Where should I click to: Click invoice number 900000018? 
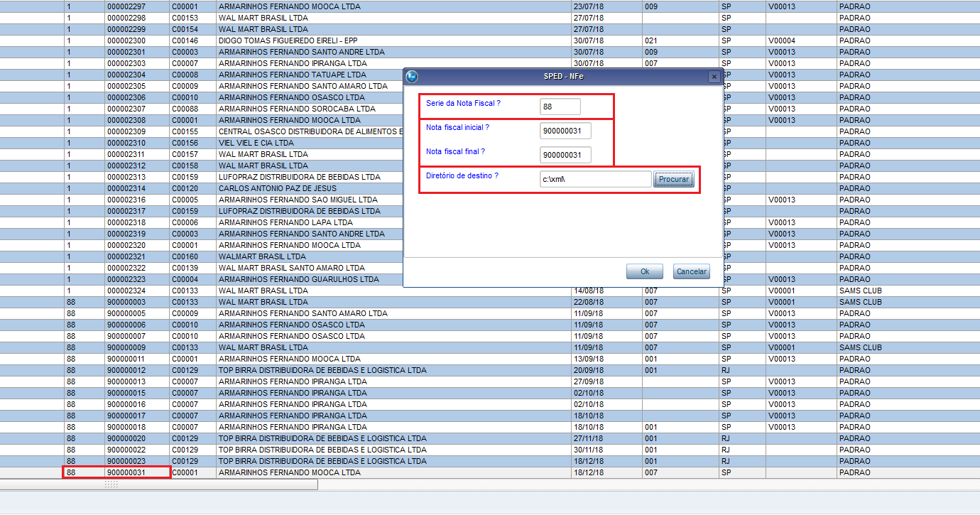coord(126,427)
